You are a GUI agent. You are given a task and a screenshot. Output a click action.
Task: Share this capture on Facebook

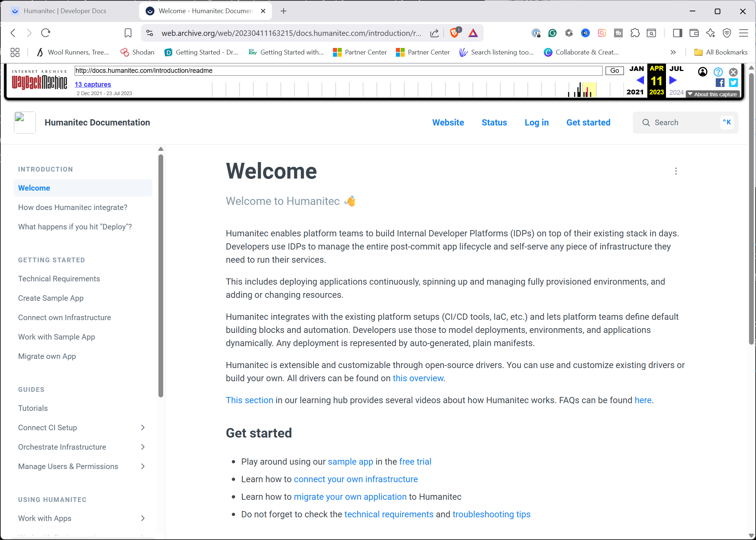pos(720,83)
